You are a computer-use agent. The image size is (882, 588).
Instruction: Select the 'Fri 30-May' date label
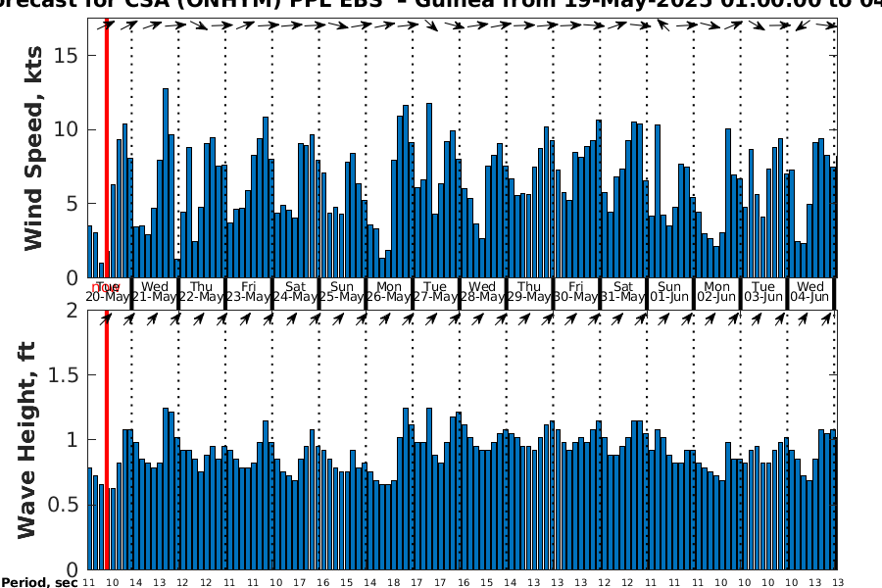(x=576, y=292)
